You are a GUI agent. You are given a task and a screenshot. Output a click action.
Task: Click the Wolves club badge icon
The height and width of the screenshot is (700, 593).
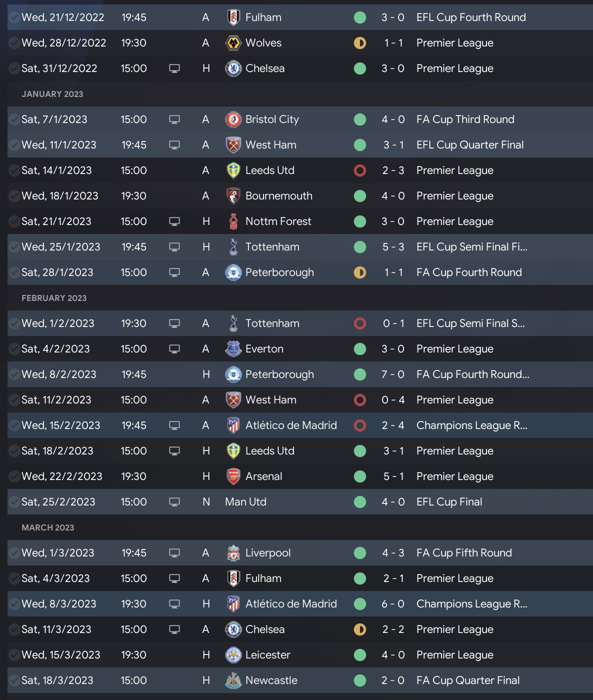point(233,43)
